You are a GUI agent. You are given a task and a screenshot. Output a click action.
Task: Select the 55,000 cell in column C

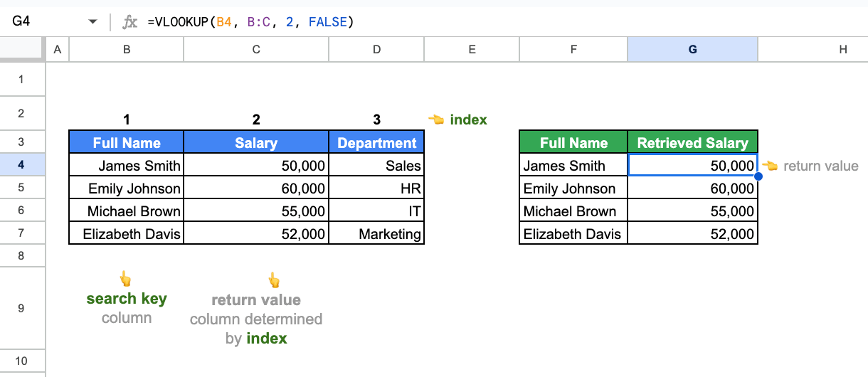(x=256, y=211)
